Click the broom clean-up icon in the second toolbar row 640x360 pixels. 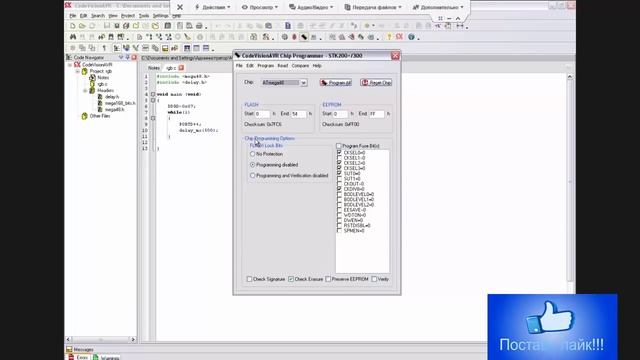pyautogui.click(x=187, y=37)
